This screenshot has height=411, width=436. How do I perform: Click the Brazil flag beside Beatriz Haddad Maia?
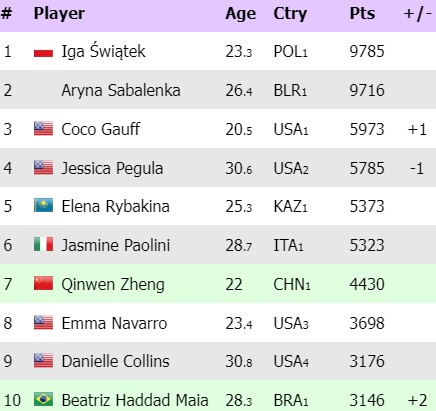point(43,399)
